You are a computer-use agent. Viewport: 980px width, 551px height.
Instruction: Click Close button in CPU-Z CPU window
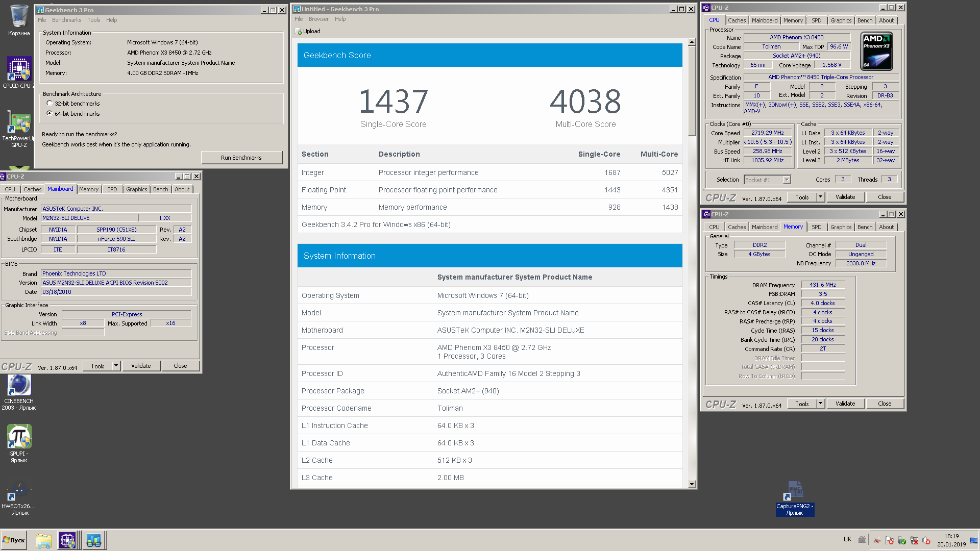[885, 197]
